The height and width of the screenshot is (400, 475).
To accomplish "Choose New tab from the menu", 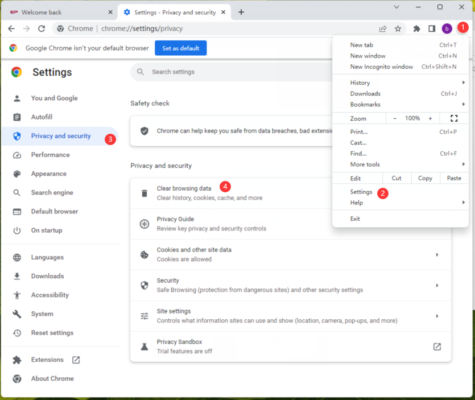I will pyautogui.click(x=400, y=45).
